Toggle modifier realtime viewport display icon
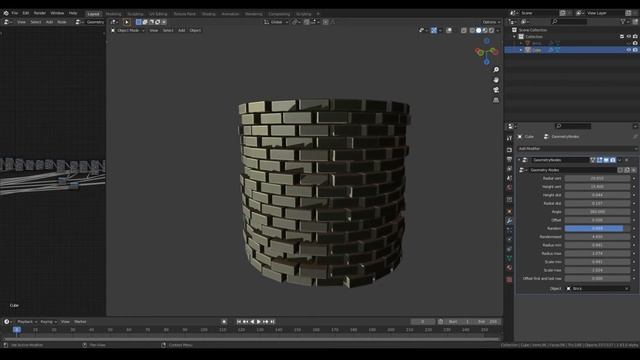This screenshot has height=360, width=640. click(606, 160)
